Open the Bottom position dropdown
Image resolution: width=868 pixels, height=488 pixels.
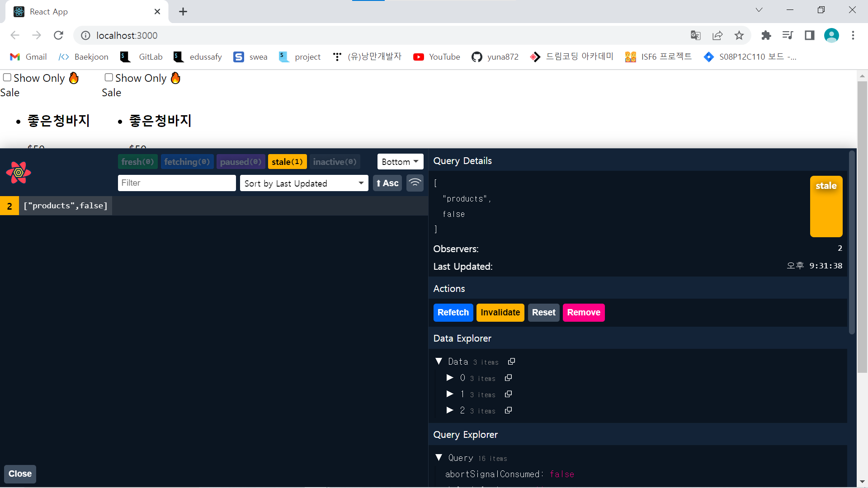click(x=400, y=162)
